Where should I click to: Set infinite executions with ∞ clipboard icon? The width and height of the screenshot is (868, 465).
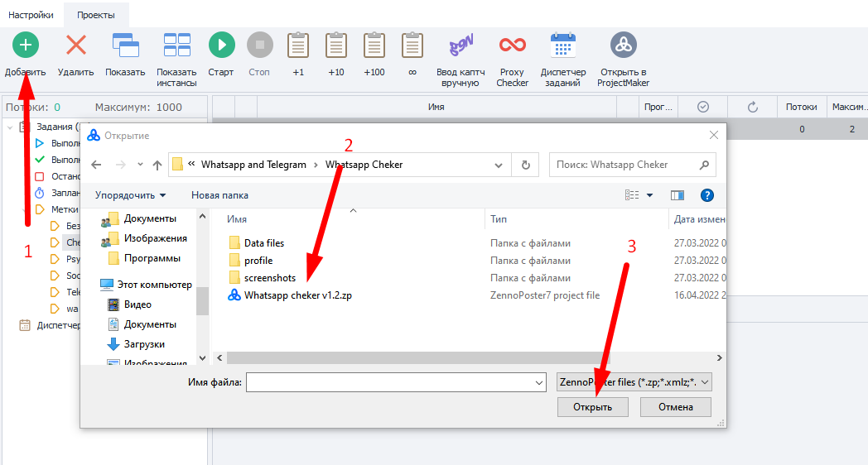point(412,45)
